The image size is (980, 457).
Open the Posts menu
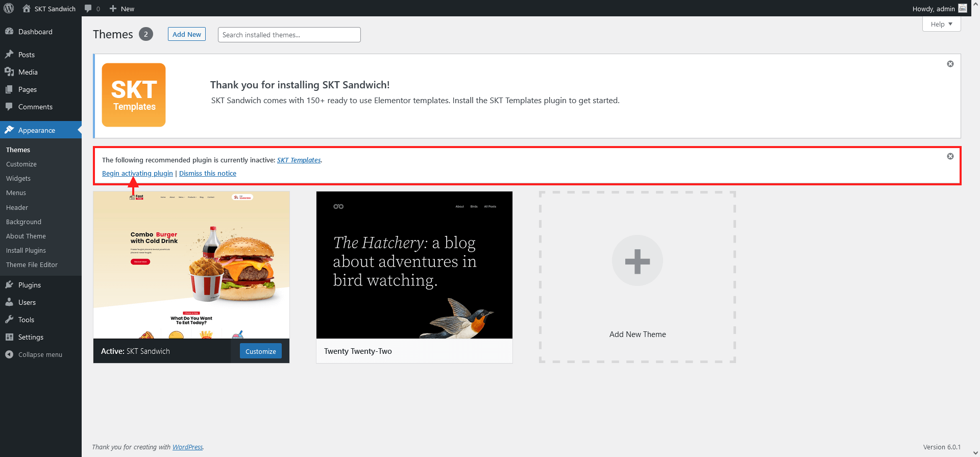41,55
